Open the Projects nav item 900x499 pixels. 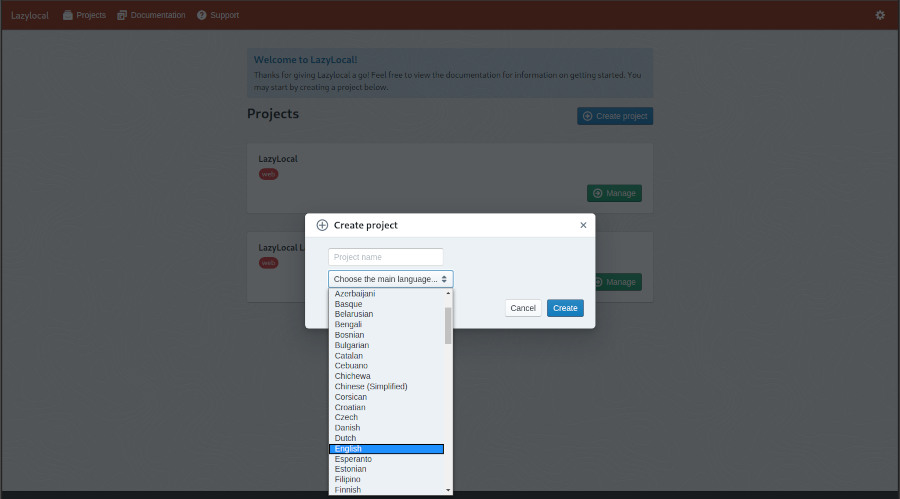click(84, 15)
